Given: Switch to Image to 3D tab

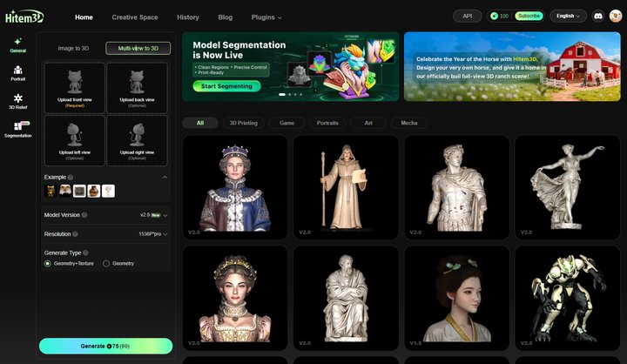Looking at the screenshot, I should [73, 49].
